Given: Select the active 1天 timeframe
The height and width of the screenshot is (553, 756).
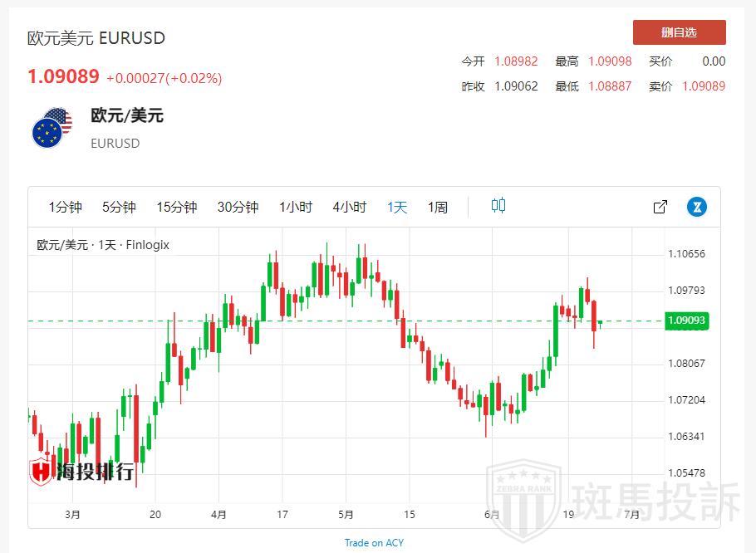Looking at the screenshot, I should 397,207.
